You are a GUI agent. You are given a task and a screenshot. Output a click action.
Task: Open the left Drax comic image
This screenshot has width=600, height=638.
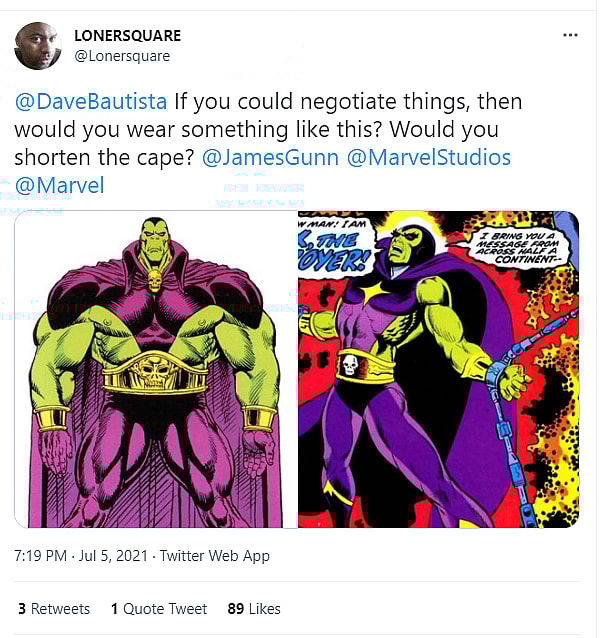pyautogui.click(x=156, y=369)
